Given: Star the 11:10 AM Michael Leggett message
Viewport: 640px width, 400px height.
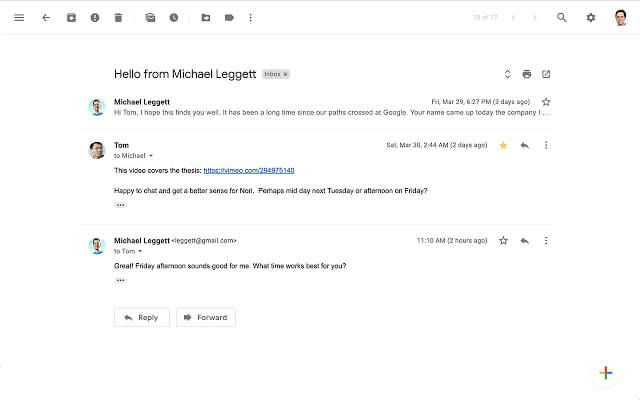Looking at the screenshot, I should click(503, 241).
